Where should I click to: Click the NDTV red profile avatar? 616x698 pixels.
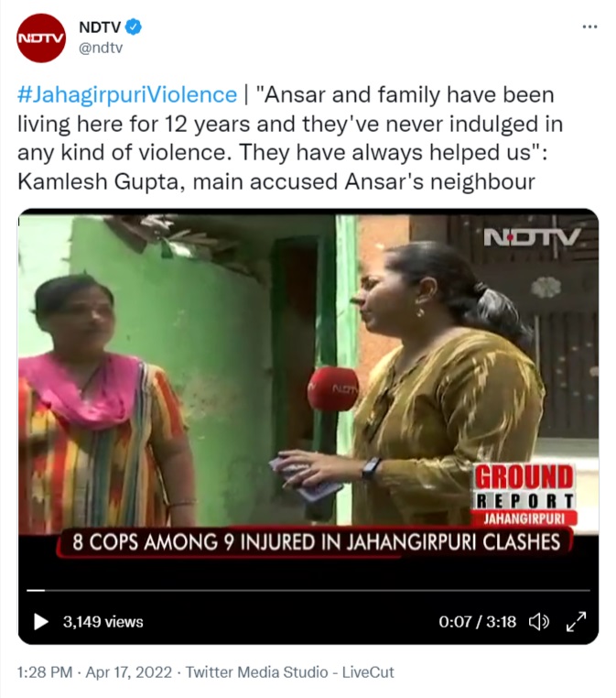(41, 38)
